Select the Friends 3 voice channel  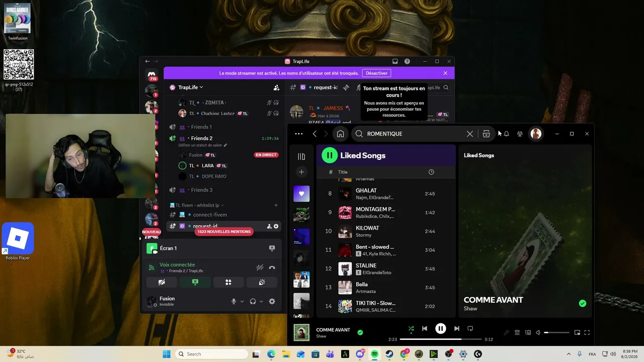point(224,190)
